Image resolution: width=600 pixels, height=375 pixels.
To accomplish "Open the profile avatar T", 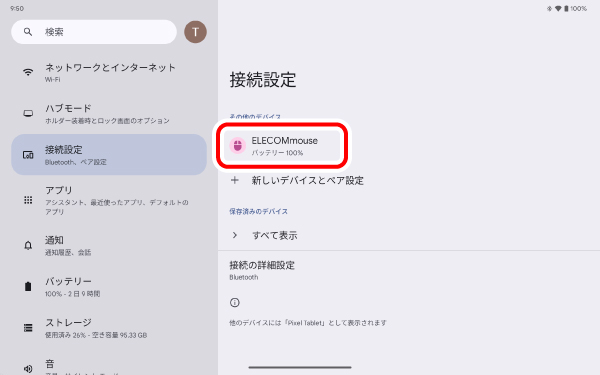I will click(x=195, y=32).
